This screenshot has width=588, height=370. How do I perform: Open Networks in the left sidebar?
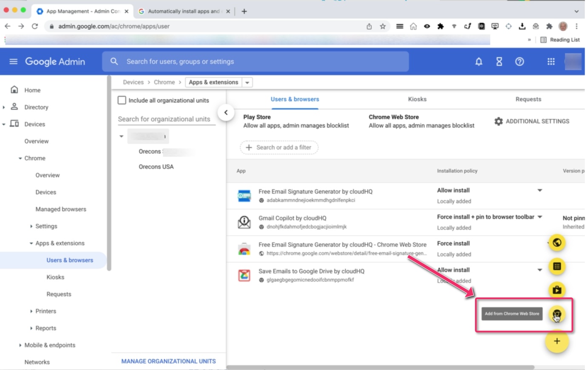click(x=37, y=362)
